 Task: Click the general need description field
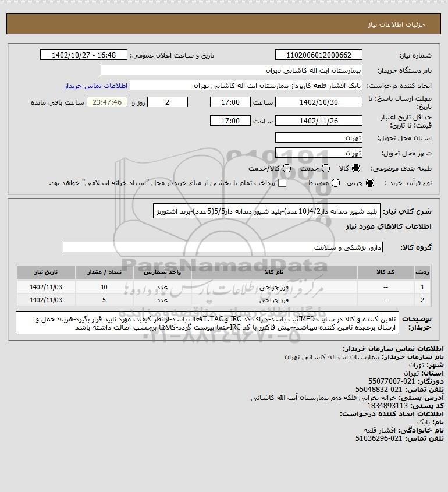[266, 211]
